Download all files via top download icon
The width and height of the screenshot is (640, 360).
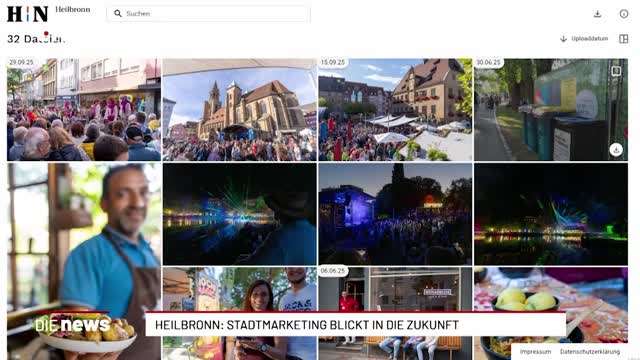coord(598,14)
